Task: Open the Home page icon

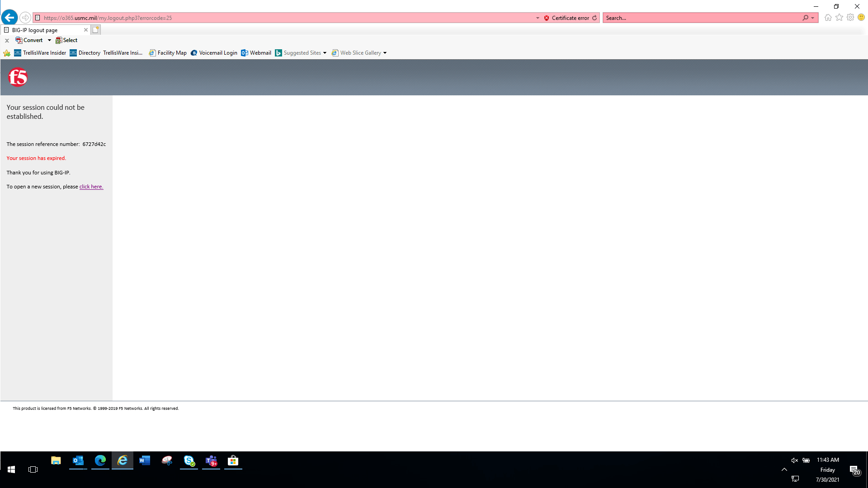Action: 828,18
